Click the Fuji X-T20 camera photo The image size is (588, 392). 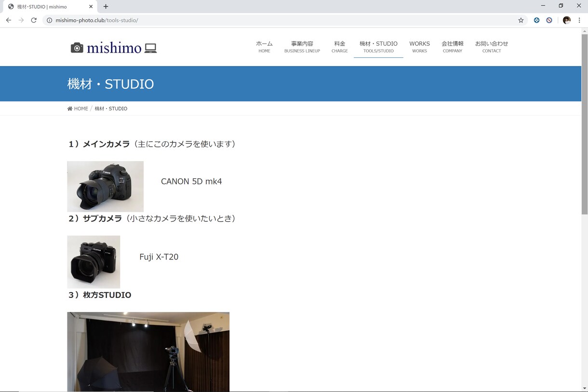click(94, 262)
